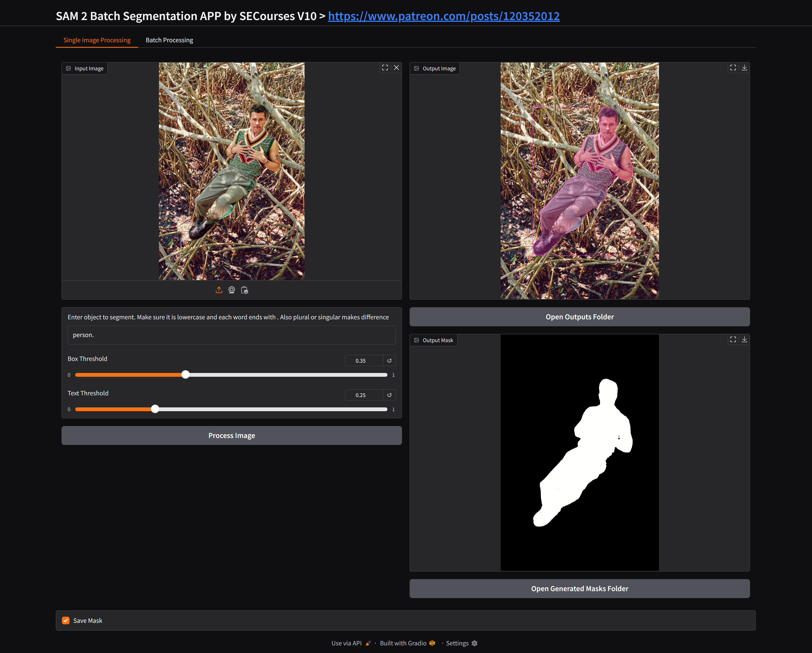Reset the Box Threshold value
The height and width of the screenshot is (653, 812).
coord(390,361)
